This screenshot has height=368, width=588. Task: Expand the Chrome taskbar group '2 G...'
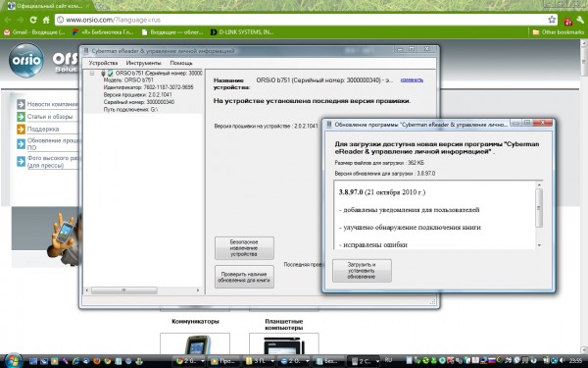tap(203, 361)
